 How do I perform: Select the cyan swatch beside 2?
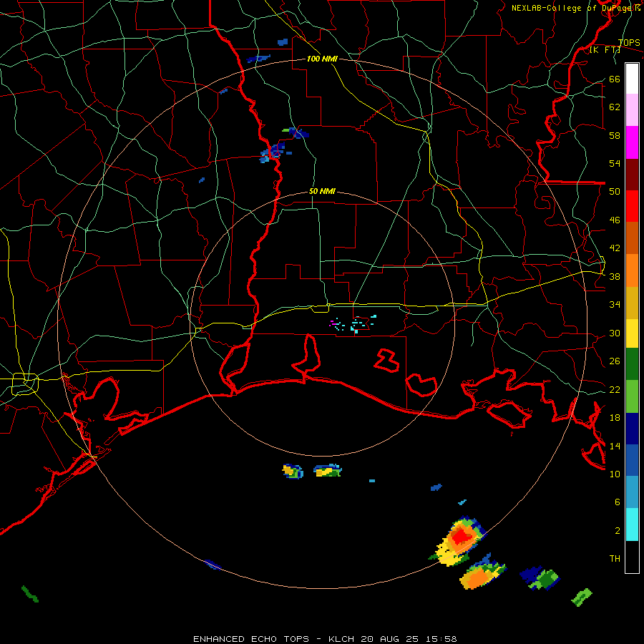632,525
